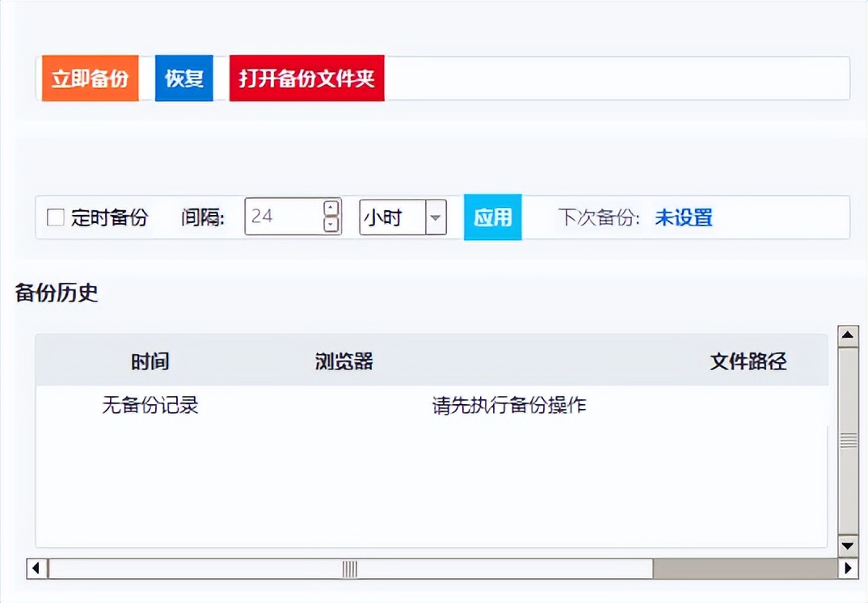Click the interval decrement arrow
The image size is (868, 603).
pyautogui.click(x=329, y=225)
